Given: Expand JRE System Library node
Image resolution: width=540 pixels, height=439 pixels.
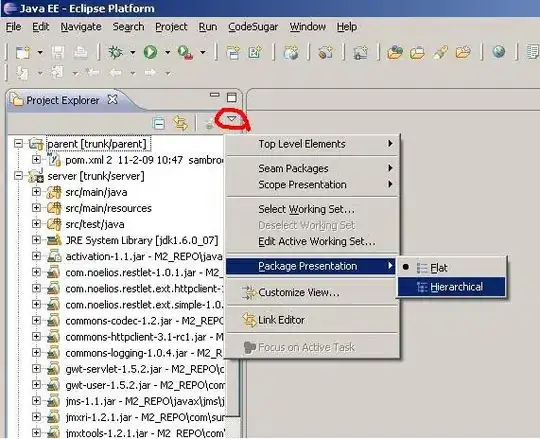Looking at the screenshot, I should coord(36,240).
